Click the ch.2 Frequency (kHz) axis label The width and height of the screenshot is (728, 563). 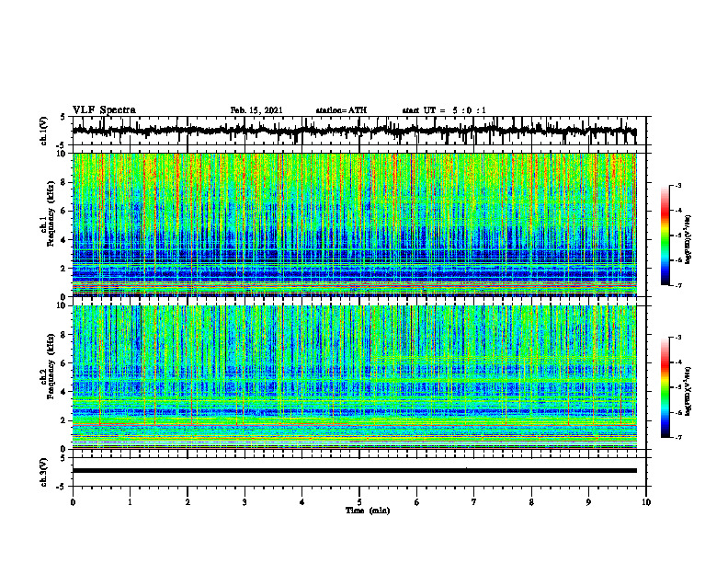click(x=47, y=366)
